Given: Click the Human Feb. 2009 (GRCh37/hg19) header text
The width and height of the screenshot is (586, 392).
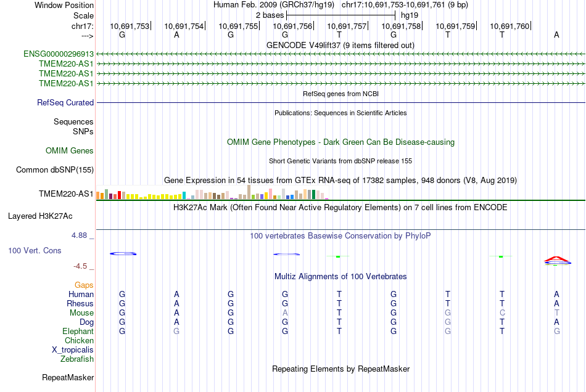Looking at the screenshot, I should (273, 5).
